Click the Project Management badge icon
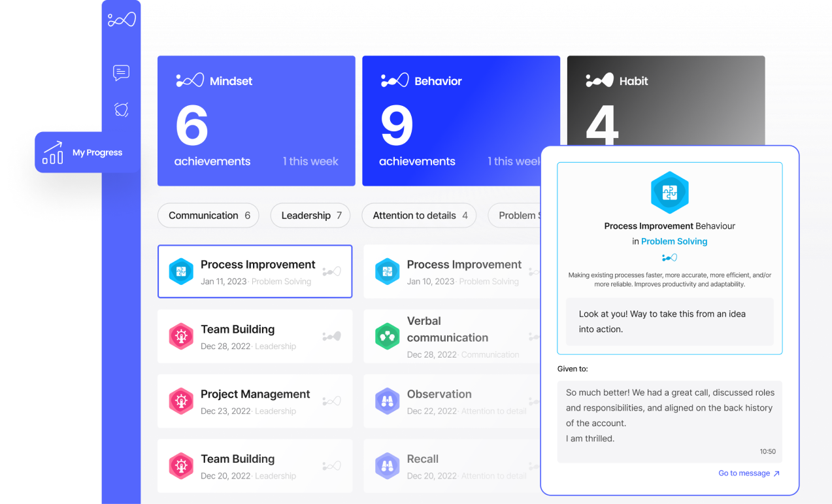The width and height of the screenshot is (832, 504). pos(181,401)
